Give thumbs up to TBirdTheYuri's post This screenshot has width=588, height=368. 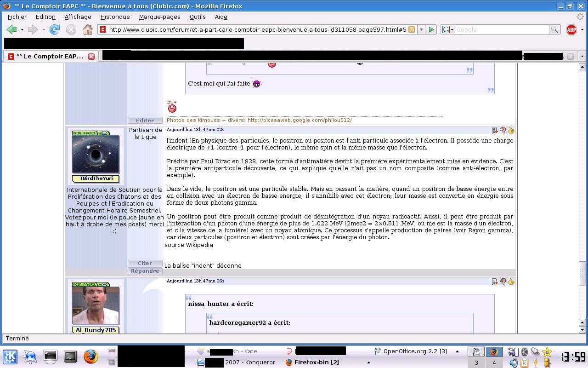click(x=511, y=130)
